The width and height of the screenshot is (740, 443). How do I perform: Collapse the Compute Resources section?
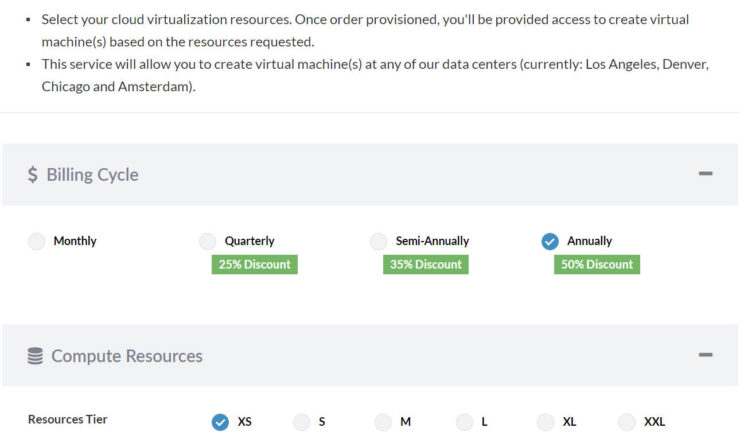706,355
